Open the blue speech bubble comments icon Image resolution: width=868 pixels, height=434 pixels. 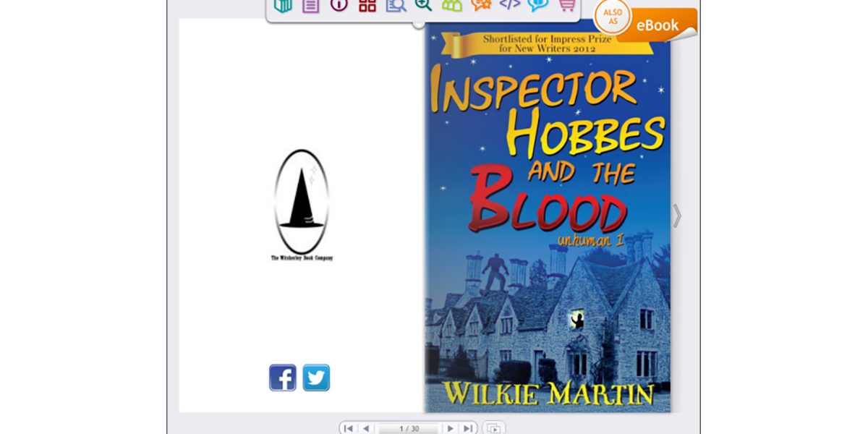(x=538, y=4)
